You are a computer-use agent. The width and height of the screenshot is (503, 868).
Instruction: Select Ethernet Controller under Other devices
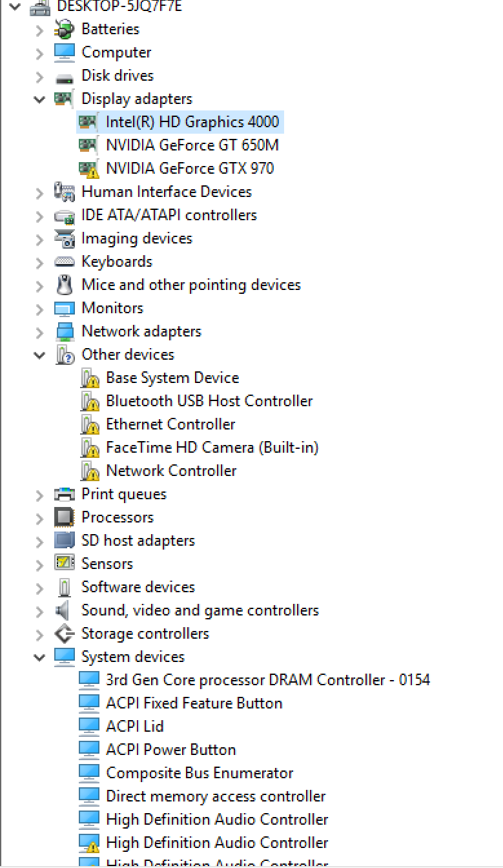(170, 424)
